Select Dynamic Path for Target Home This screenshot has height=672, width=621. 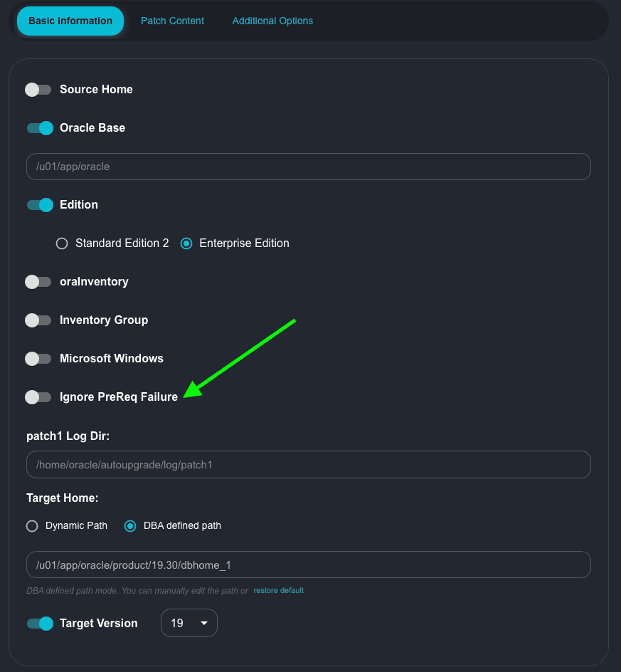[32, 526]
